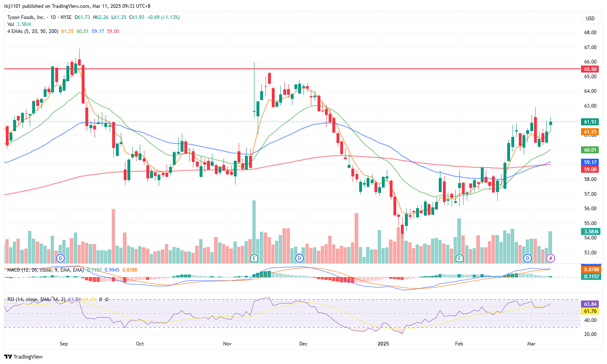607x364 pixels.
Task: Click 56.00 on the price scale
Action: click(591, 209)
